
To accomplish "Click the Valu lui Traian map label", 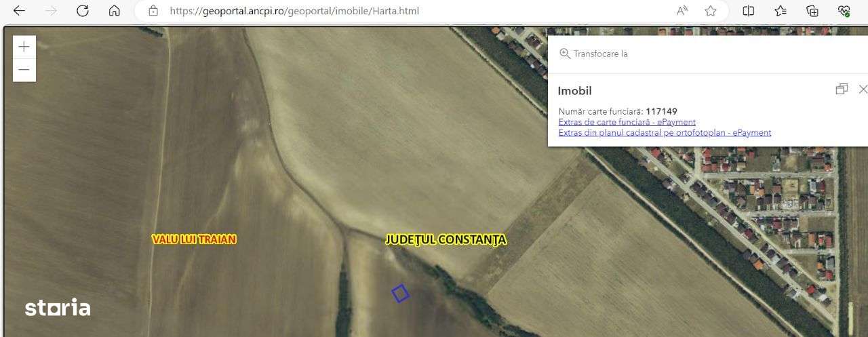I will coord(194,239).
